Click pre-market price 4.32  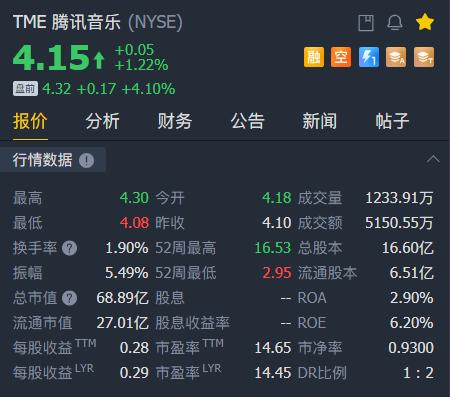(x=56, y=89)
